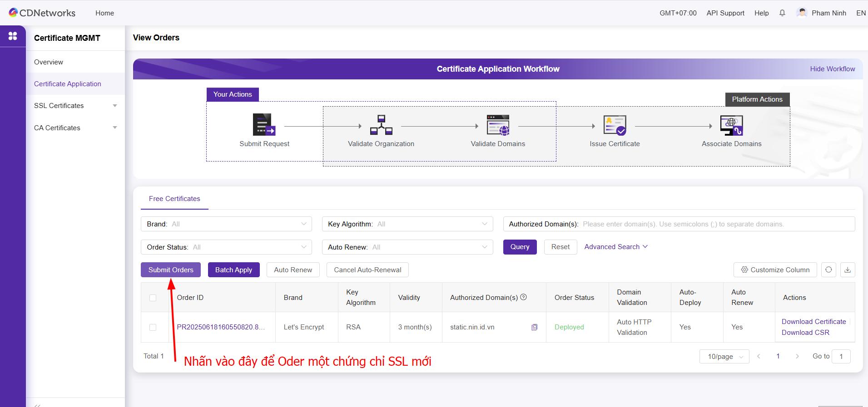
Task: Click the Authorized Domain(s) help icon
Action: pos(523,297)
